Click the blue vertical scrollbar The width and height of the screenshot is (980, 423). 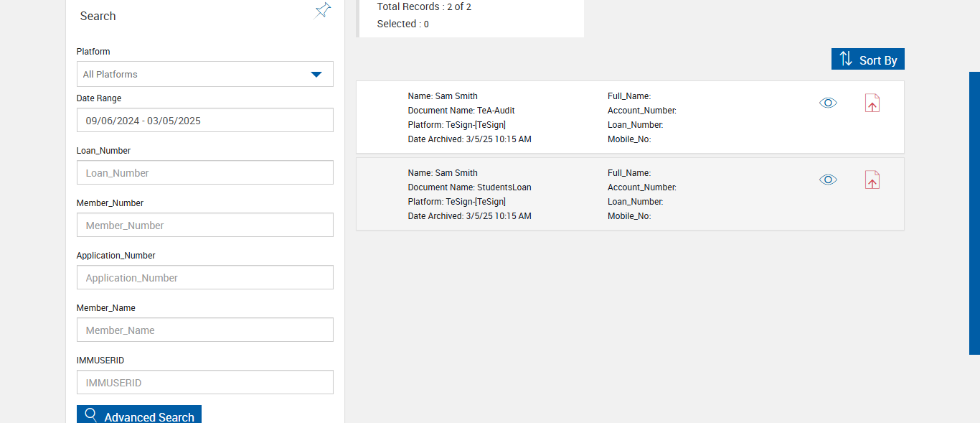[974, 213]
